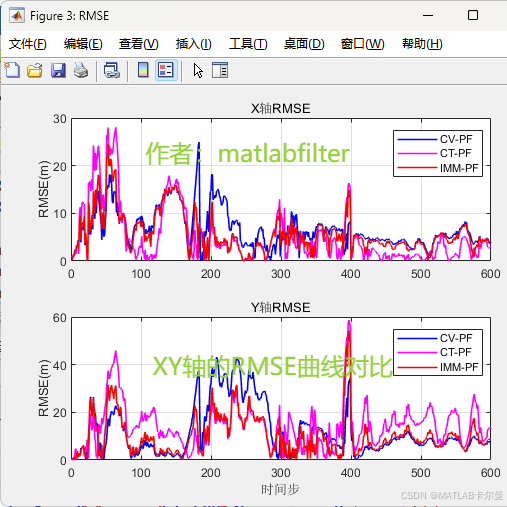Click the Y轴RMSE plot title
The height and width of the screenshot is (507, 507).
pos(280,307)
